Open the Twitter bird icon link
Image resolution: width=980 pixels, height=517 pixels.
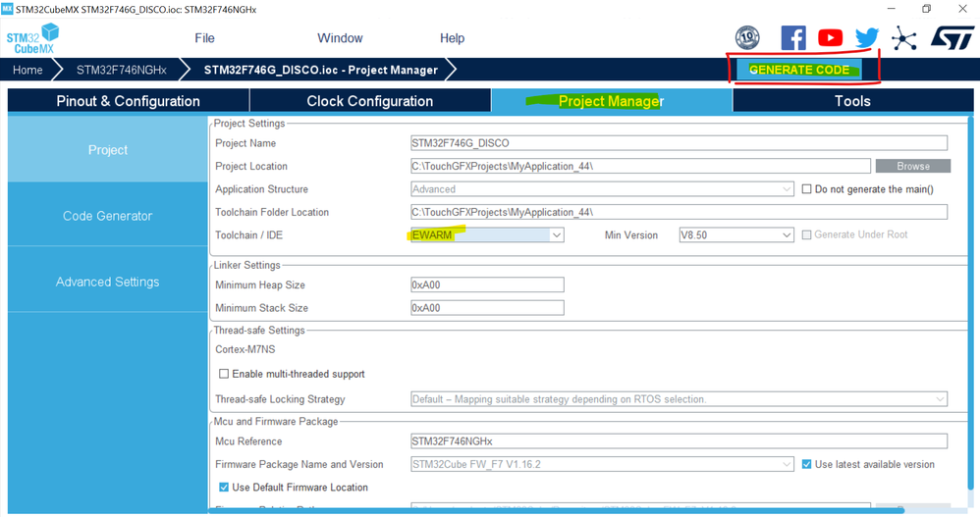click(x=867, y=38)
